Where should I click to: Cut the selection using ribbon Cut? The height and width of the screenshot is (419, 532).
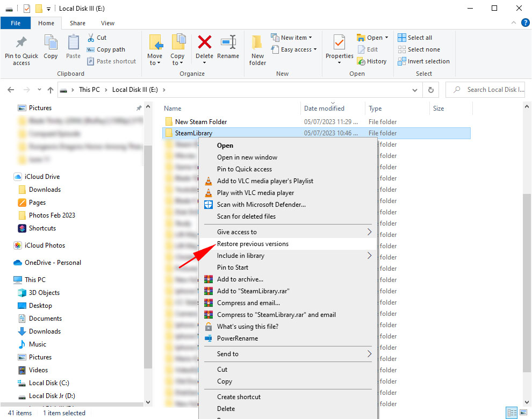[97, 38]
